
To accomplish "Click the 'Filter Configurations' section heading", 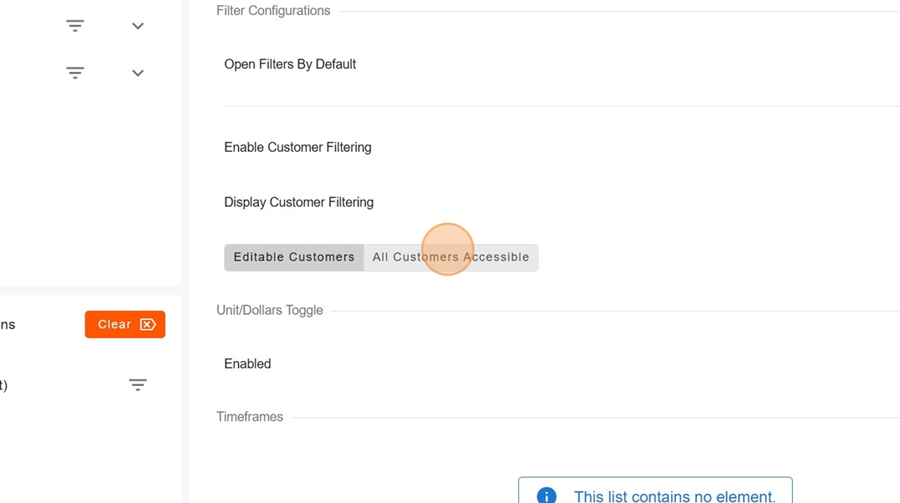I will coord(273,11).
